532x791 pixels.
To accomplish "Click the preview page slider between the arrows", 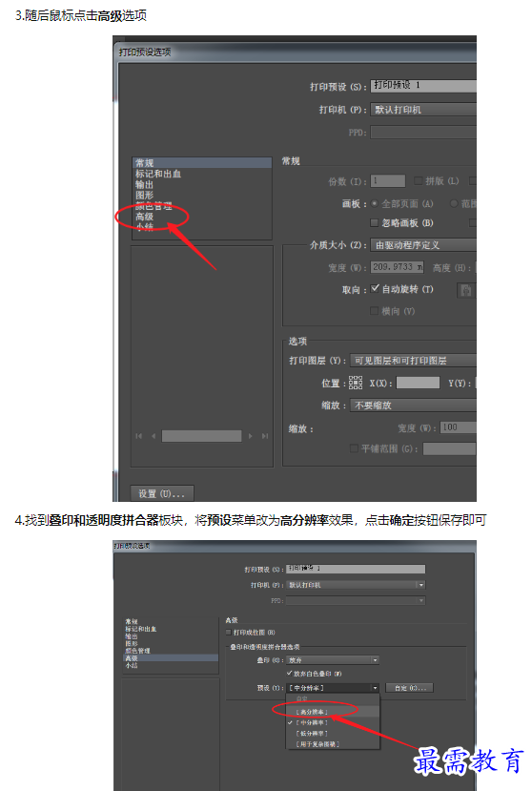I will click(x=202, y=436).
